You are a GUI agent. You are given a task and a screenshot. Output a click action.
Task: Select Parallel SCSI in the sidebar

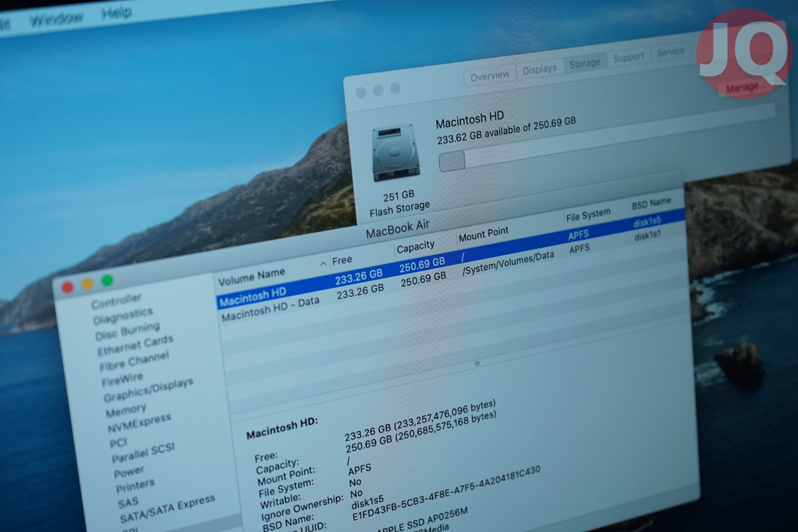(x=143, y=454)
